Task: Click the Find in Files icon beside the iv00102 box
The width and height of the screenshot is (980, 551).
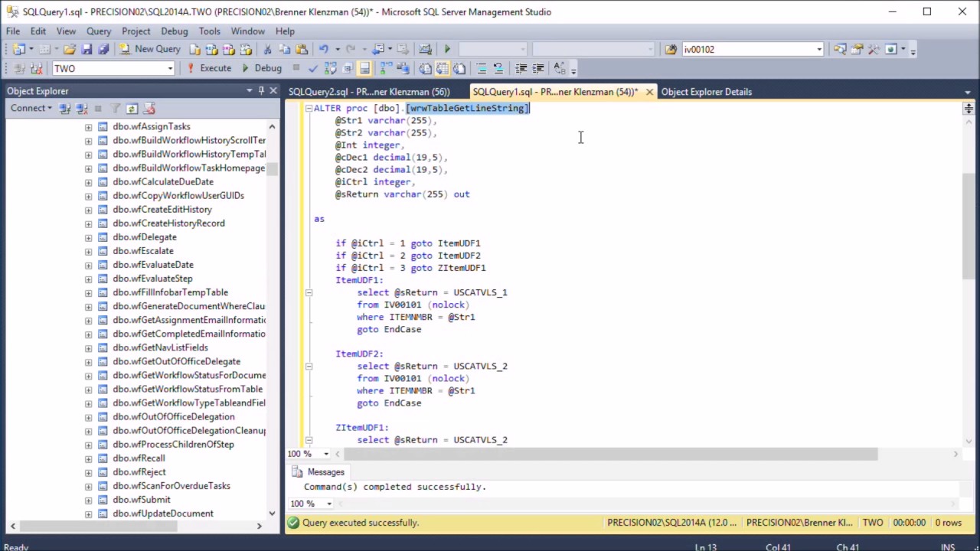Action: click(671, 49)
